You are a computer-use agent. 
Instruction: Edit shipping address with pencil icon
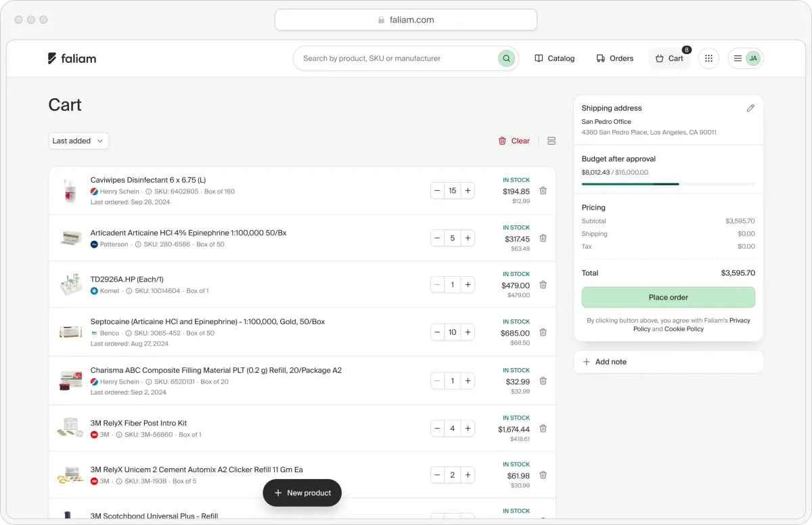click(x=750, y=108)
